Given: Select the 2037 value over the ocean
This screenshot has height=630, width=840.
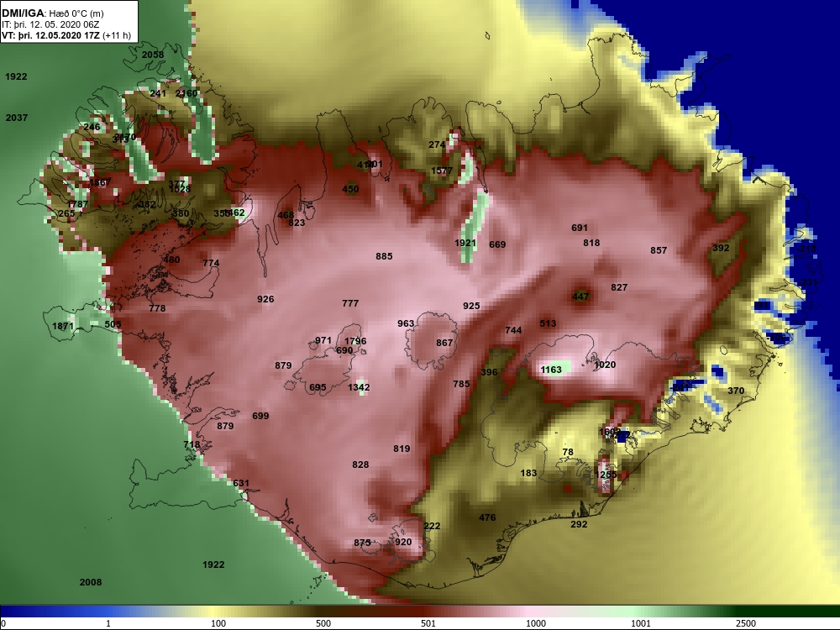Looking at the screenshot, I should 17,118.
